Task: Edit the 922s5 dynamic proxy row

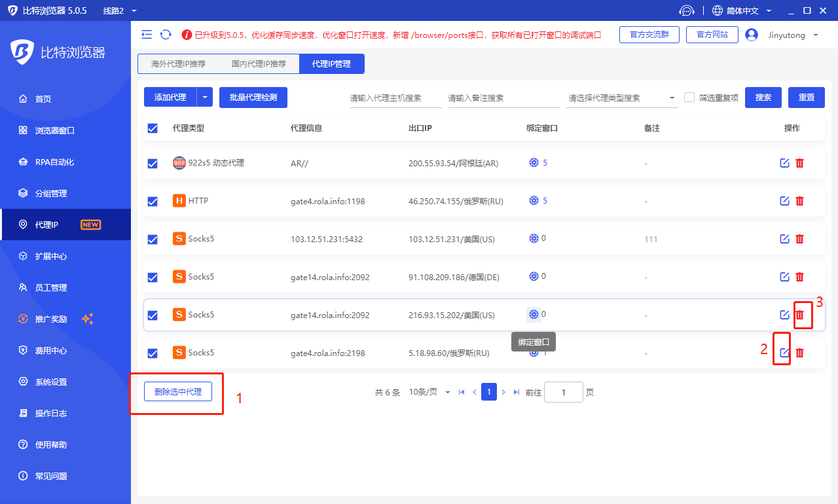Action: click(x=784, y=163)
